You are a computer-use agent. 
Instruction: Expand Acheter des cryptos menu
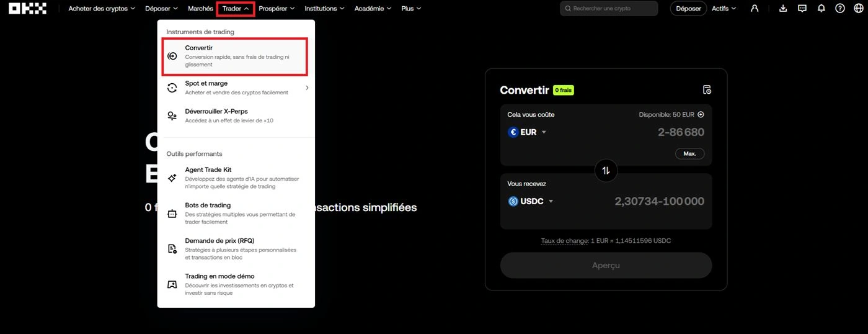(102, 9)
